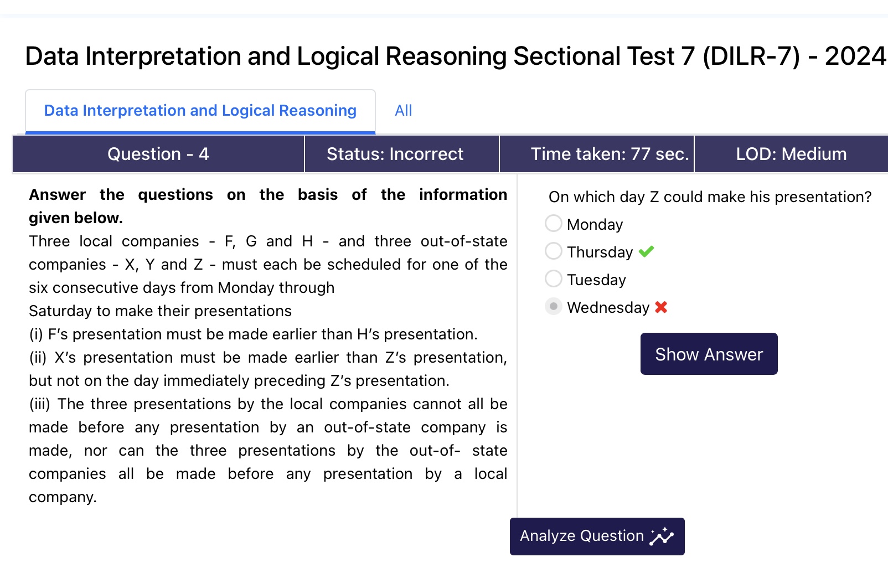Click the Show Answer button
The width and height of the screenshot is (888, 588).
coord(709,354)
